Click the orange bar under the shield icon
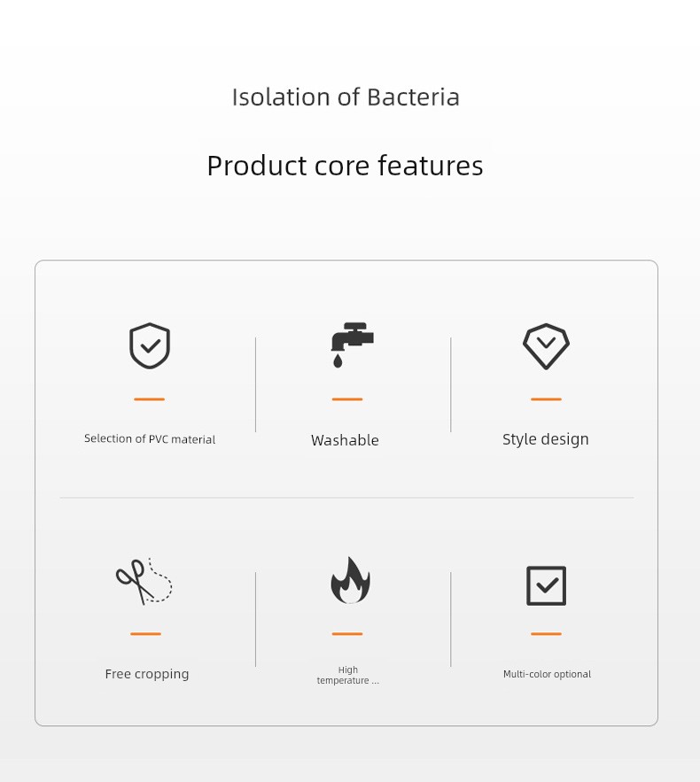Screen dimensions: 700x782 [x=149, y=399]
